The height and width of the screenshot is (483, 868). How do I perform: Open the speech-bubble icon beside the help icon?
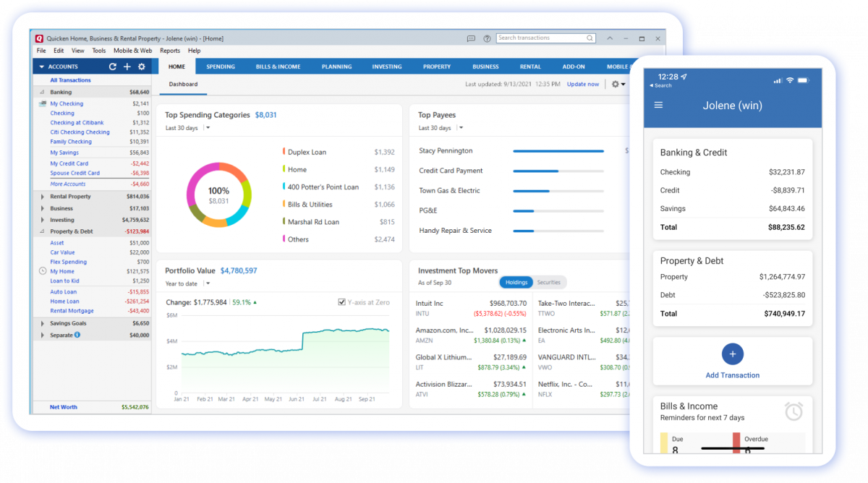pos(472,38)
